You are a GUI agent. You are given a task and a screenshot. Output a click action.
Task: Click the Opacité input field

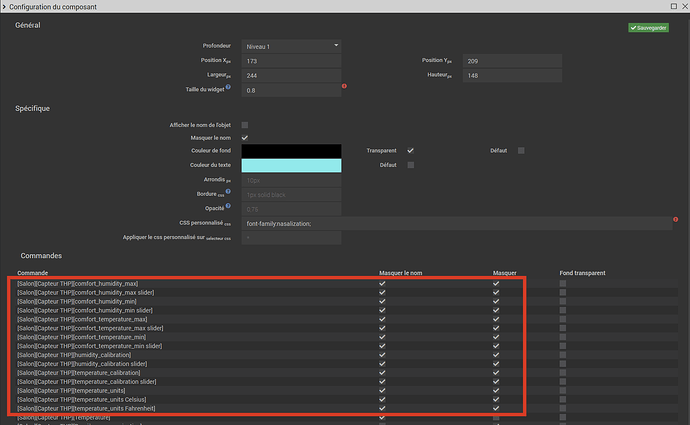coord(291,209)
